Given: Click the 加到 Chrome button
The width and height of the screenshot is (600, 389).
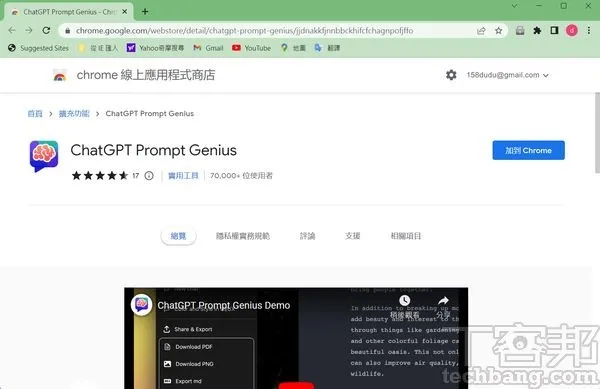Looking at the screenshot, I should (x=528, y=150).
